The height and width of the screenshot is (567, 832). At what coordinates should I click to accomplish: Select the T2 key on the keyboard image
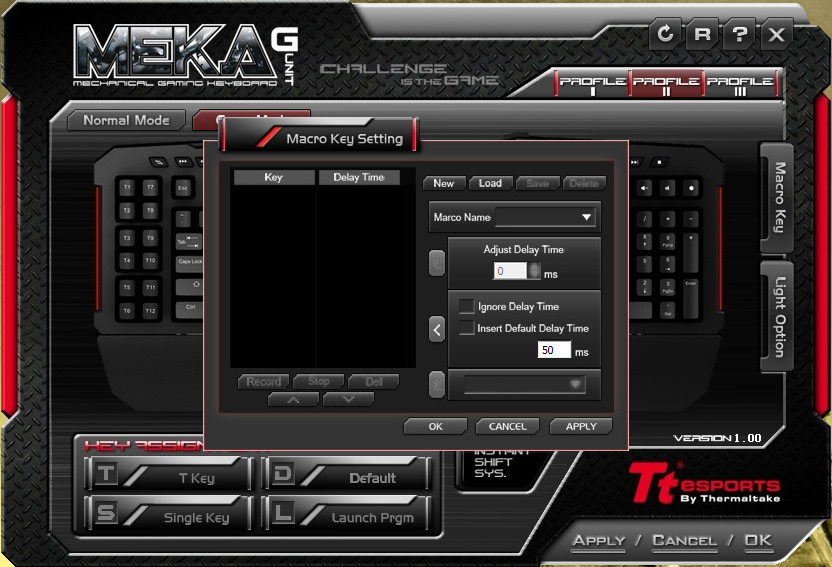[x=127, y=211]
